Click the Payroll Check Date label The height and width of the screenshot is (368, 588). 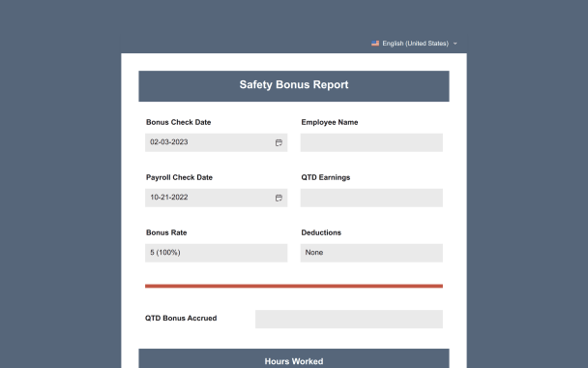179,177
